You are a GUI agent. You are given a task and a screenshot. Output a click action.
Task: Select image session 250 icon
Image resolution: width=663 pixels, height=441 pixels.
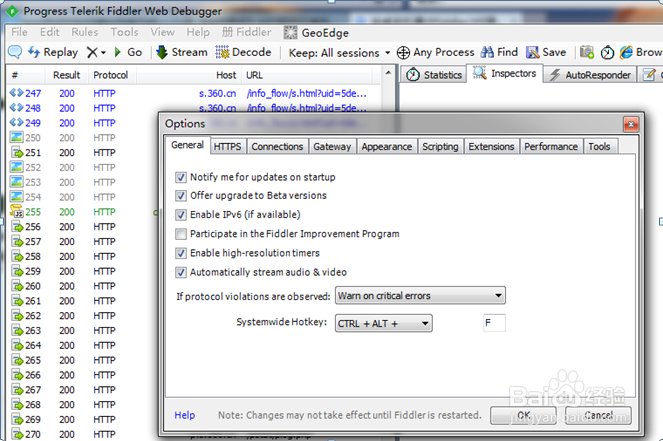[16, 137]
